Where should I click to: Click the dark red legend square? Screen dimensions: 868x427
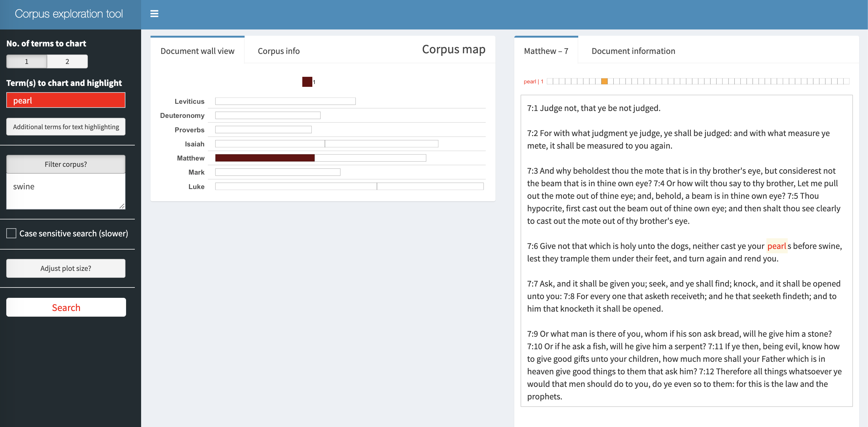click(307, 82)
